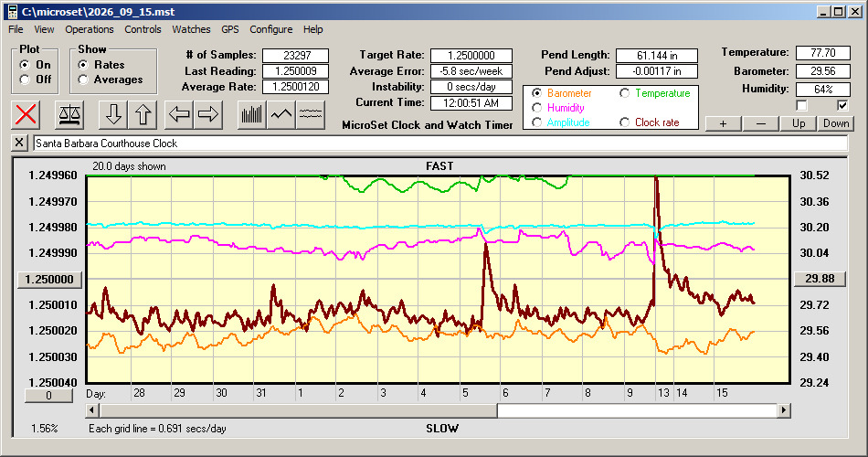
Task: Open the Operations menu
Action: 90,29
